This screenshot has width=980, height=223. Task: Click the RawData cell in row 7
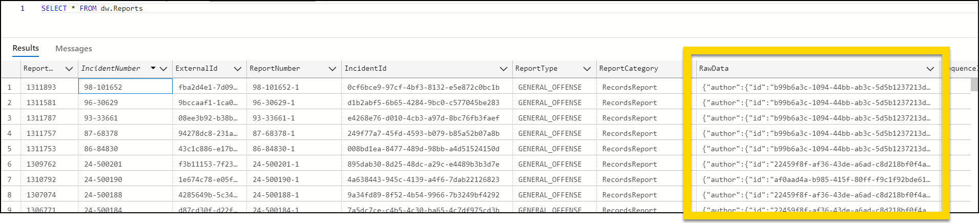tap(816, 179)
